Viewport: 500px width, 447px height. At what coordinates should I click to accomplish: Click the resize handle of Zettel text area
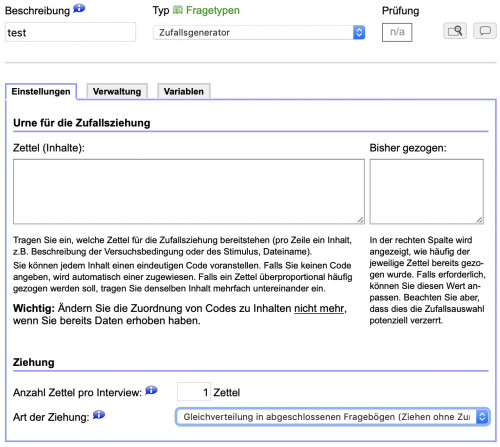[x=361, y=220]
